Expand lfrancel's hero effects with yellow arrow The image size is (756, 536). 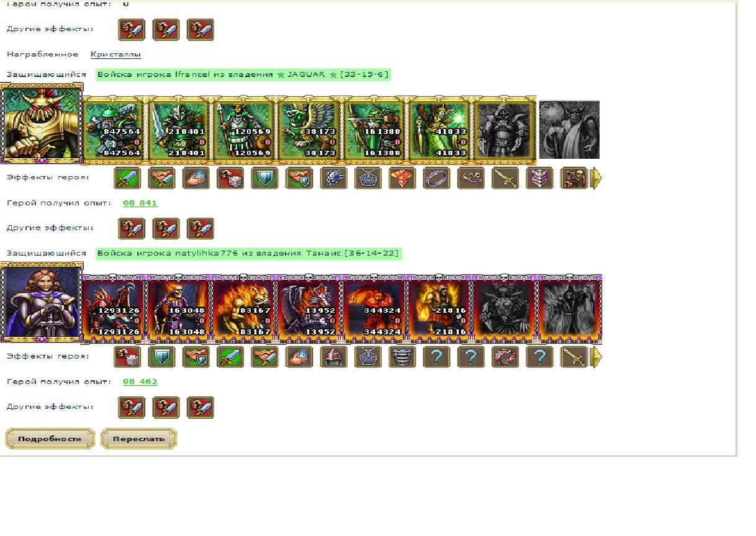point(596,179)
